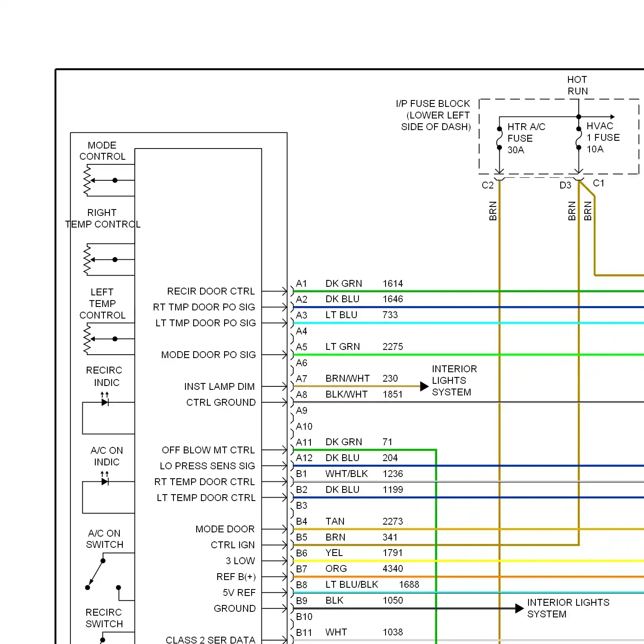
Task: Click pin label A10
Action: (x=304, y=427)
